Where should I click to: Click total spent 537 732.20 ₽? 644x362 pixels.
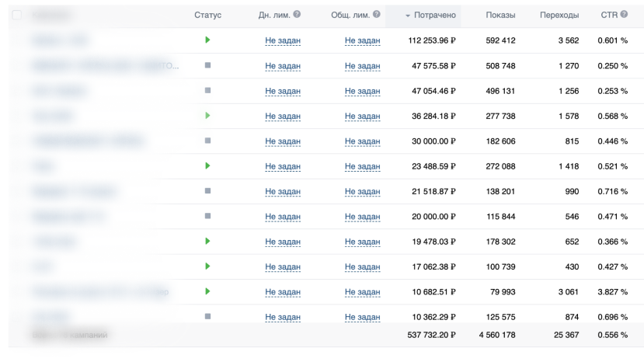click(x=432, y=335)
